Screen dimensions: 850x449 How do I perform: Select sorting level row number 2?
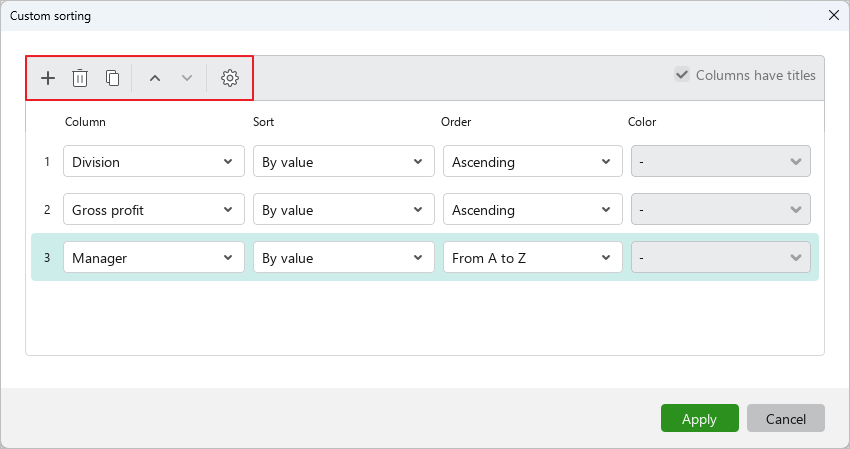tap(47, 209)
